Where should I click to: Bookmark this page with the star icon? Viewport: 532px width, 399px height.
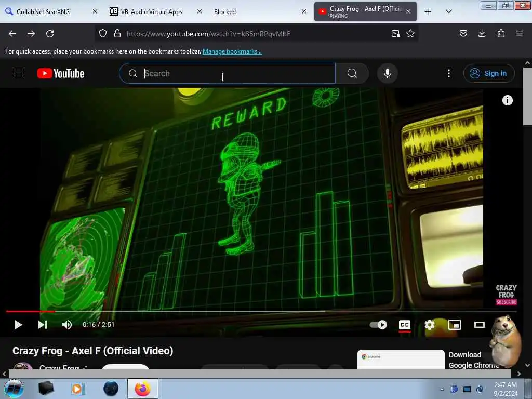click(410, 34)
